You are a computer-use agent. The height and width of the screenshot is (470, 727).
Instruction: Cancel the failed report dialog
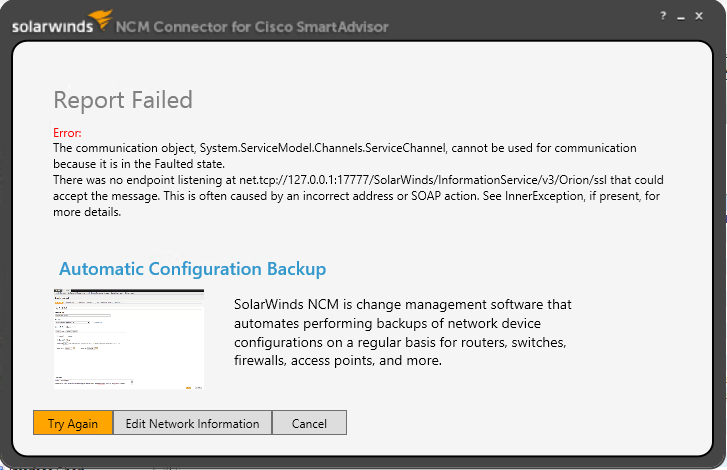click(309, 423)
